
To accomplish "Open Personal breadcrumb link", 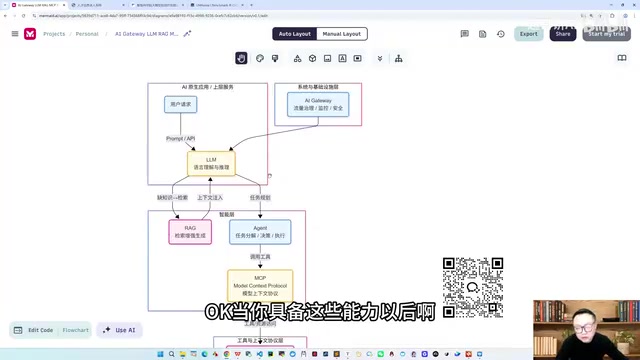I will pos(87,34).
